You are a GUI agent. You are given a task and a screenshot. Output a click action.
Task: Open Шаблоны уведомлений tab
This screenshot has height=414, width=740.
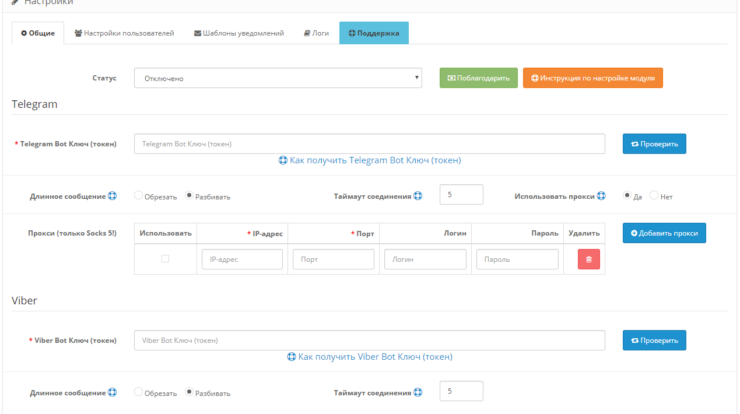239,33
